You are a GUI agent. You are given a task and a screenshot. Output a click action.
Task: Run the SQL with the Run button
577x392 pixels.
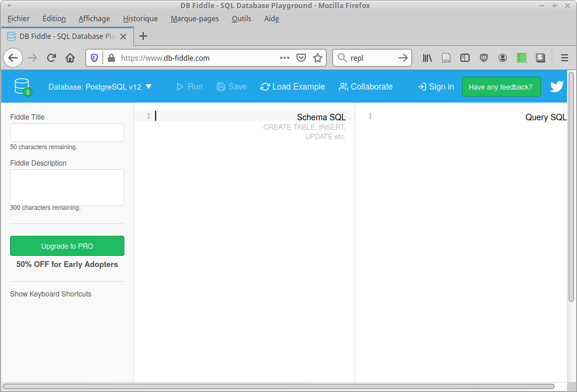click(x=190, y=87)
